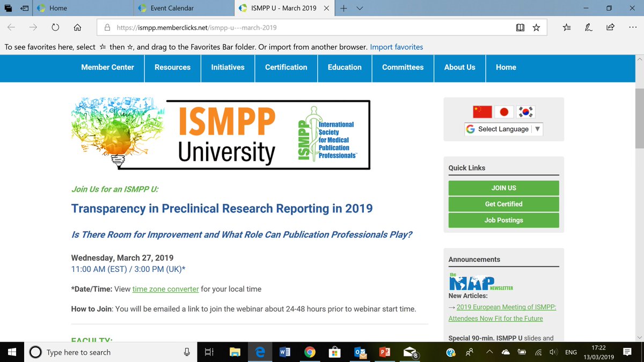Click the browser Forward arrow

point(33,27)
